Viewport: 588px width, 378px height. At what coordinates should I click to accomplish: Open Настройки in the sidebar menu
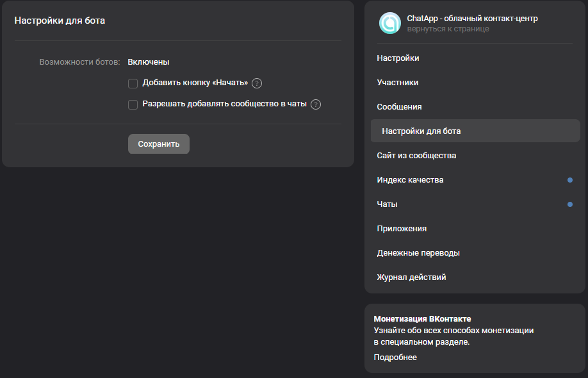click(398, 58)
